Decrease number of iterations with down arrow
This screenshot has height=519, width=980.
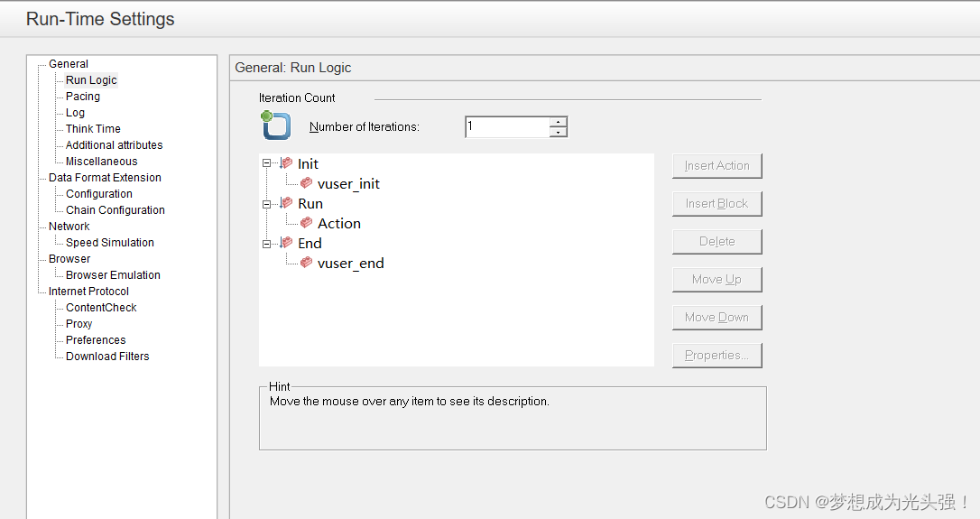pos(558,132)
